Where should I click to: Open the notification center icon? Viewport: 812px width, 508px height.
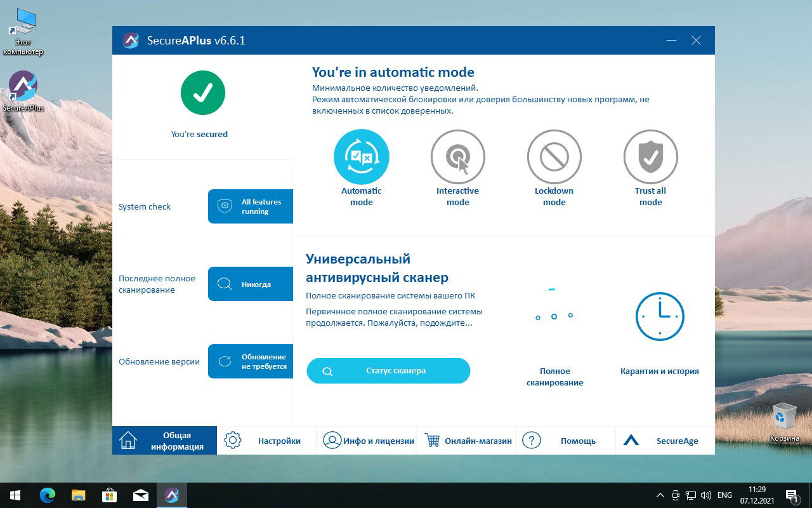pos(792,495)
